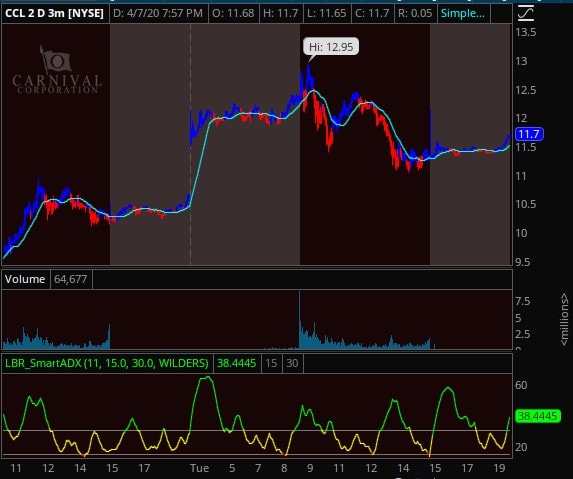Click the Tue date marker on time axis
Image resolution: width=573 pixels, height=479 pixels.
tap(200, 468)
